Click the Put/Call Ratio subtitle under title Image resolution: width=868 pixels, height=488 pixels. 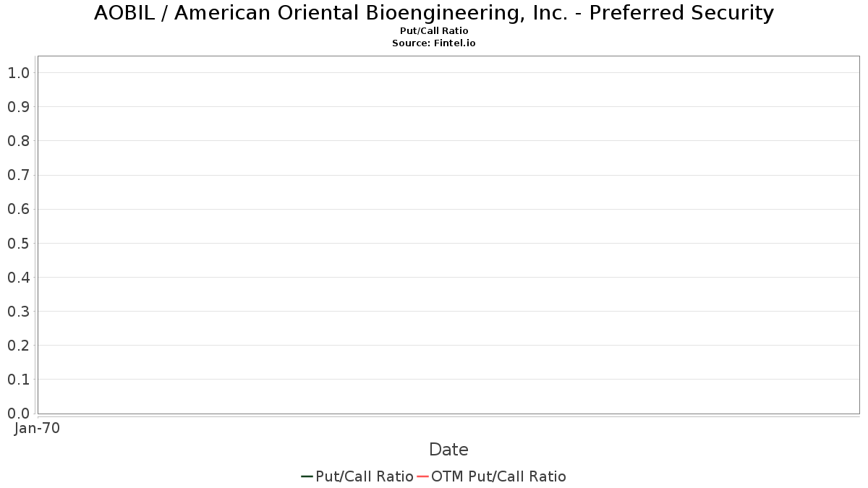(x=434, y=31)
